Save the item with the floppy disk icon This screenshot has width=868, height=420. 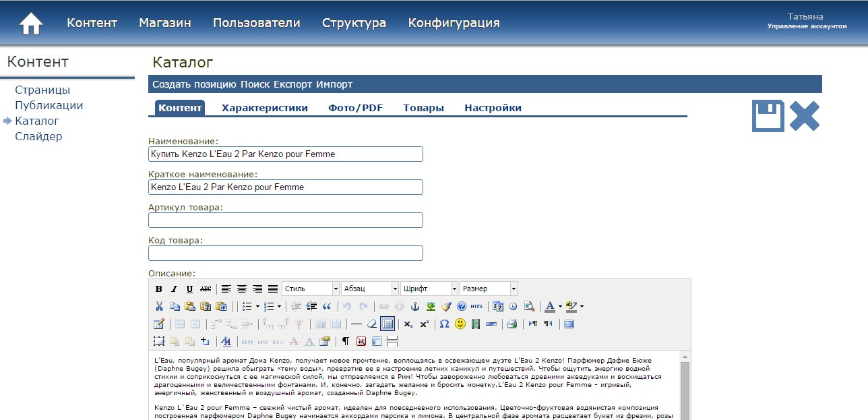(x=768, y=115)
